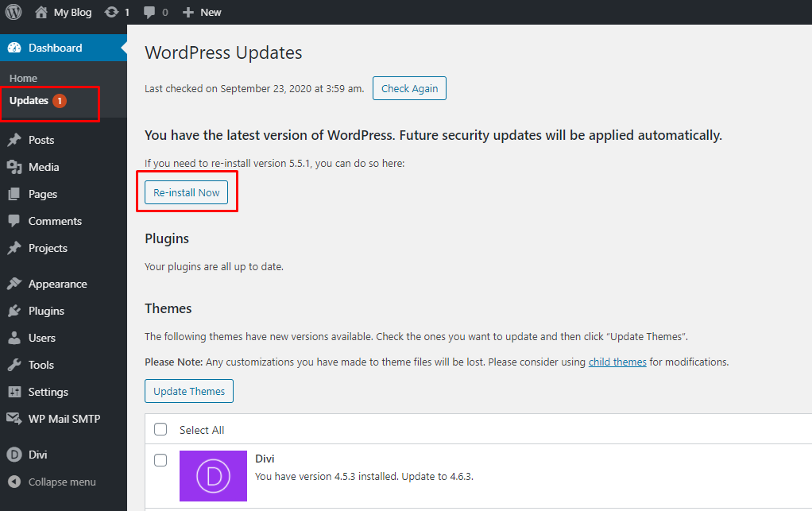Open the comments bubble icon in toolbar
The height and width of the screenshot is (511, 812).
coord(149,12)
